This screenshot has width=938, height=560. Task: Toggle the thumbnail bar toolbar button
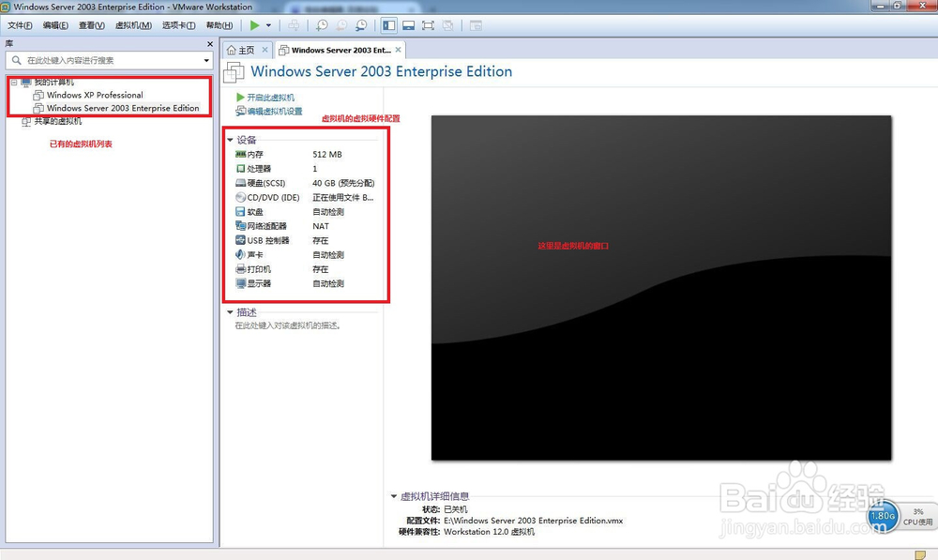407,25
